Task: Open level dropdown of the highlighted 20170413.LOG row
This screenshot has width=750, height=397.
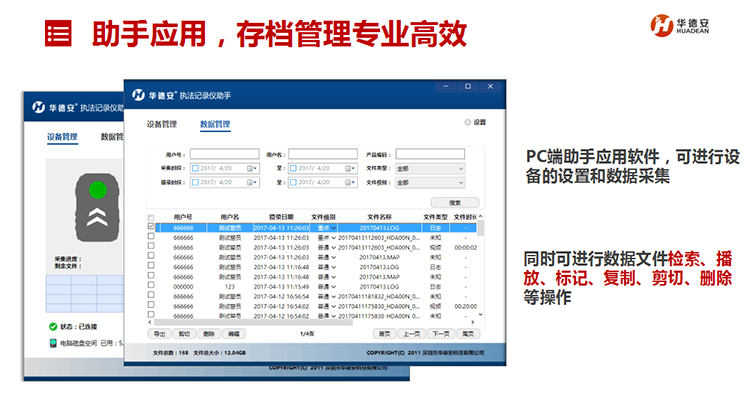Action: (333, 228)
